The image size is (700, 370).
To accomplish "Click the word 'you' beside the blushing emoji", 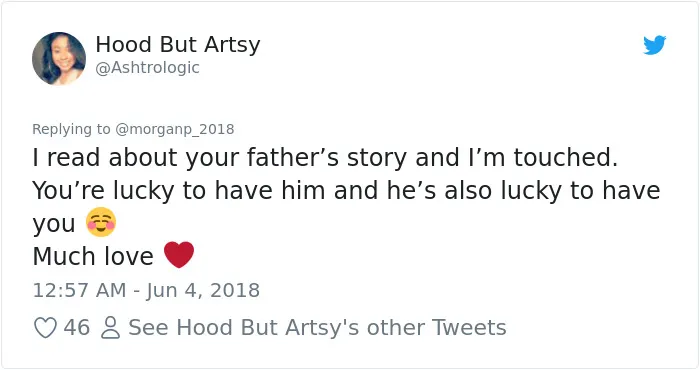I will (x=54, y=224).
